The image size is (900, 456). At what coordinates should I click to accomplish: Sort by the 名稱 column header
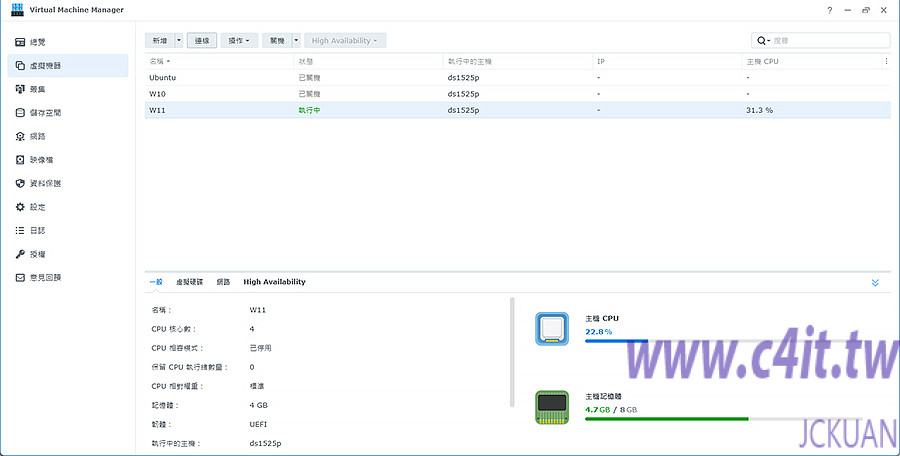tap(221, 61)
